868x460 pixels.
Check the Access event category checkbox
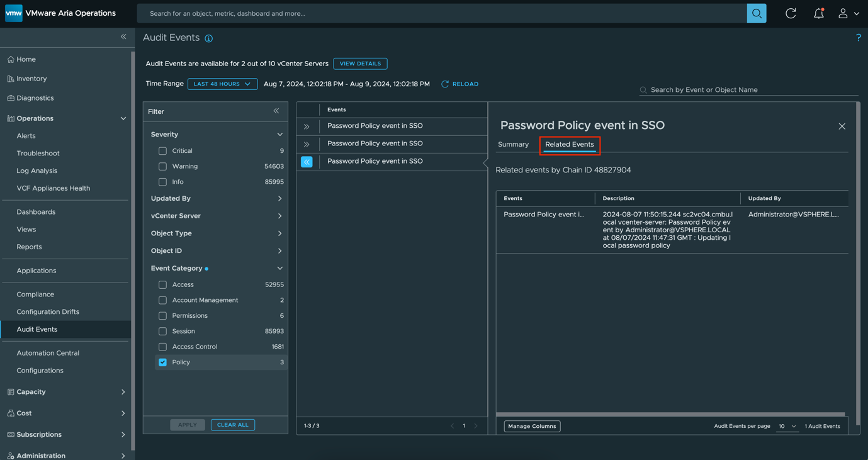162,285
